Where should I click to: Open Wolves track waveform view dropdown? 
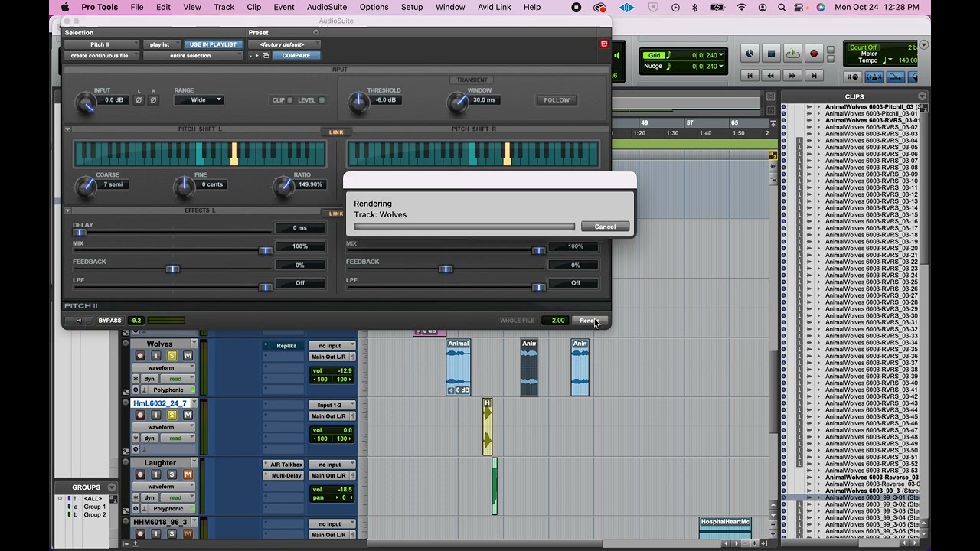[x=165, y=368]
